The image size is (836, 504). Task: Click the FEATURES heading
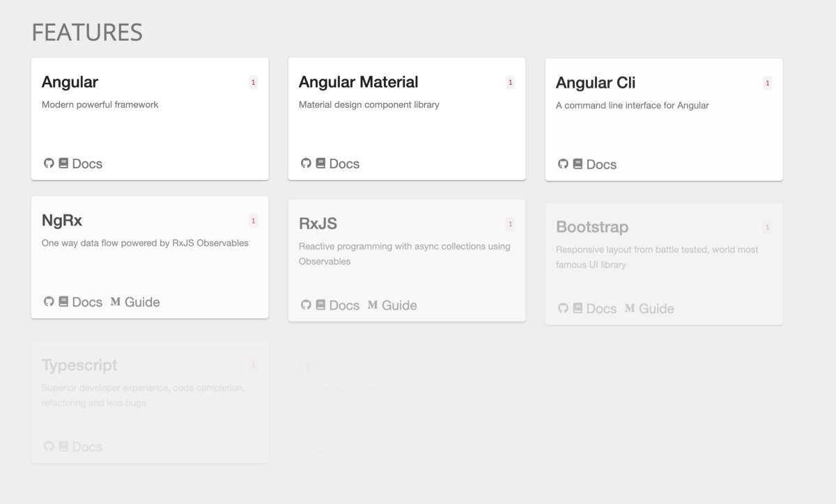(87, 32)
